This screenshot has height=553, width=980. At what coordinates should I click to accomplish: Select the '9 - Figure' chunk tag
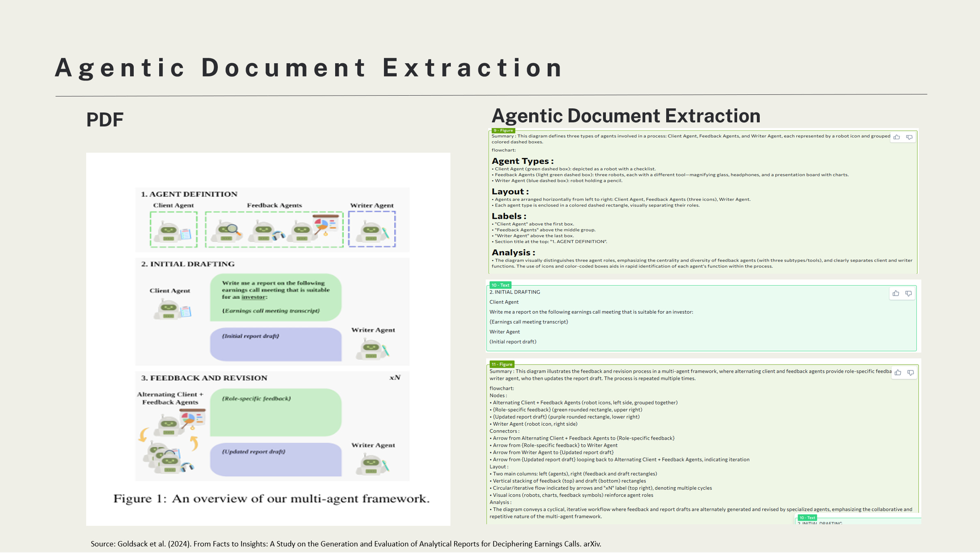503,131
